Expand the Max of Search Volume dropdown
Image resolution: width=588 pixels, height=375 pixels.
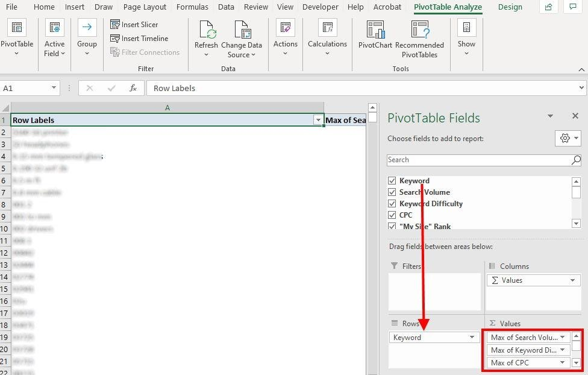pos(563,338)
